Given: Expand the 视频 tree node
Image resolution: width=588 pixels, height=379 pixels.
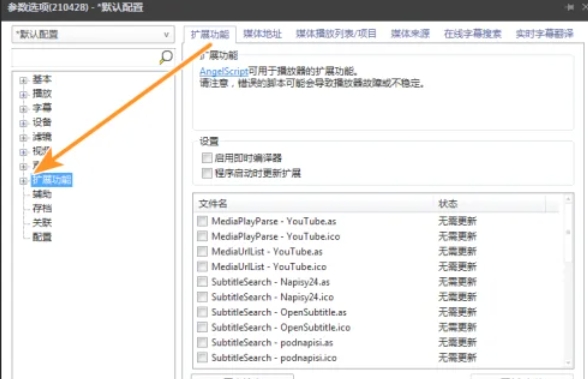Looking at the screenshot, I should pyautogui.click(x=23, y=152).
